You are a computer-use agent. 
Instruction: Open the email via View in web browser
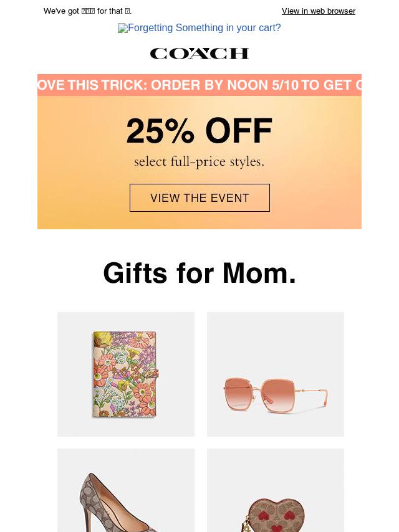click(319, 11)
